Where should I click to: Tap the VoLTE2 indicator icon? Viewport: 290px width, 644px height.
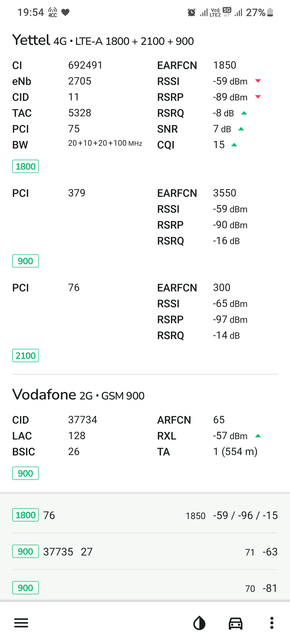(215, 13)
